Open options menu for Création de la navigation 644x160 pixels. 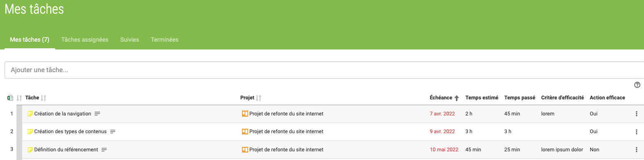click(x=637, y=114)
